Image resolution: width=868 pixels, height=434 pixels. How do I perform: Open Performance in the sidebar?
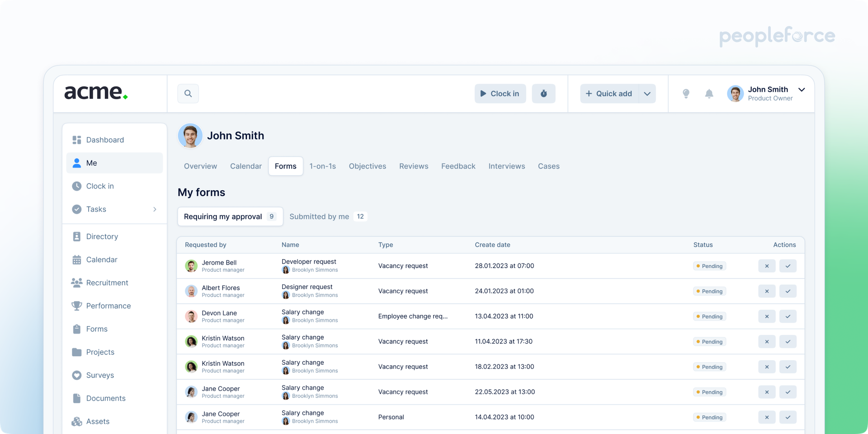[114, 306]
